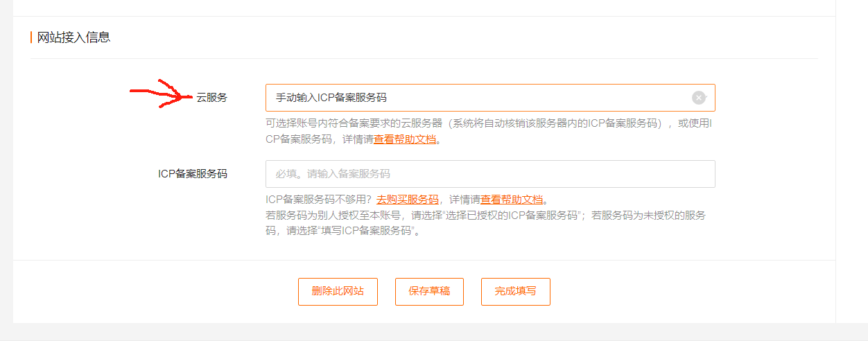Click the empty gray area below the form

(434, 333)
